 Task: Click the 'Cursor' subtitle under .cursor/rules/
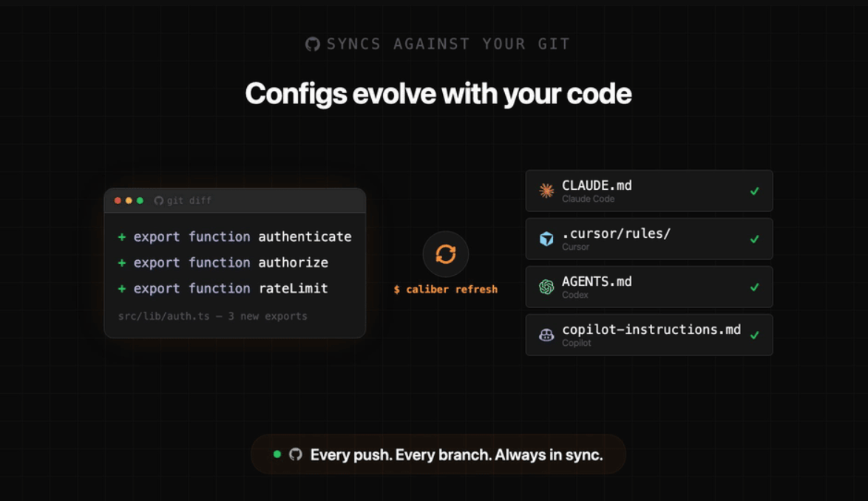pyautogui.click(x=576, y=248)
